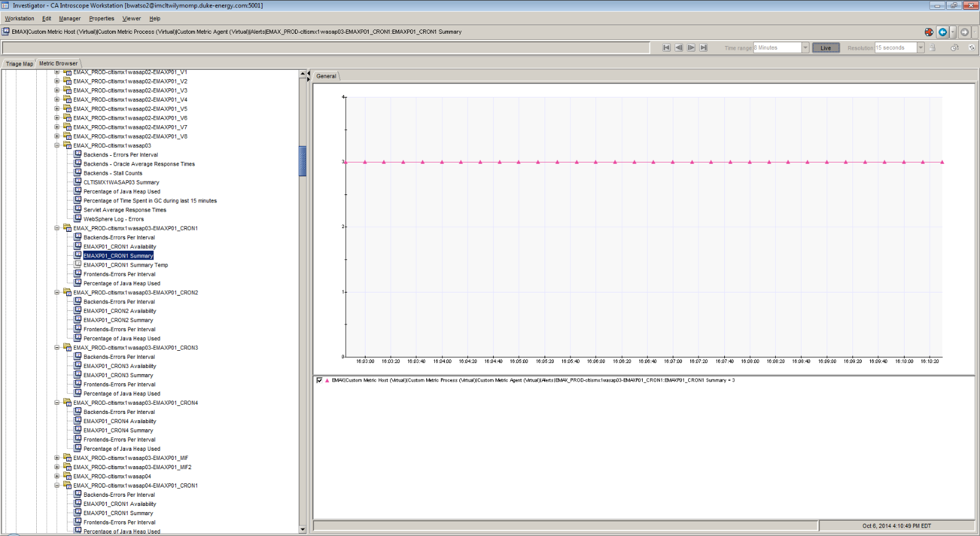The width and height of the screenshot is (980, 536).
Task: Open the Properties menu
Action: tap(102, 18)
